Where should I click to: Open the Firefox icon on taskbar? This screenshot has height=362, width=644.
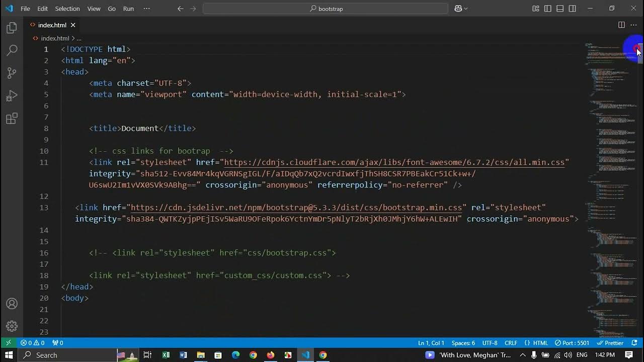coord(271,355)
